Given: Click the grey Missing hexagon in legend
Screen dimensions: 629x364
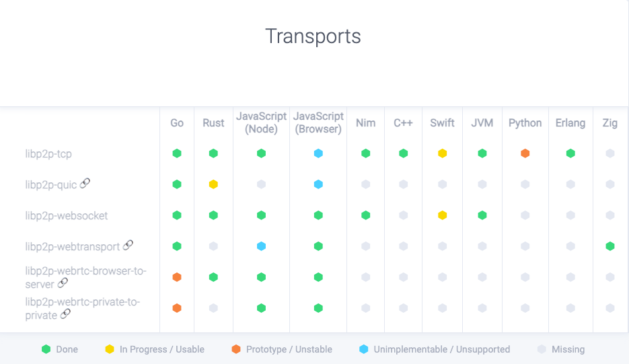Looking at the screenshot, I should pos(542,349).
